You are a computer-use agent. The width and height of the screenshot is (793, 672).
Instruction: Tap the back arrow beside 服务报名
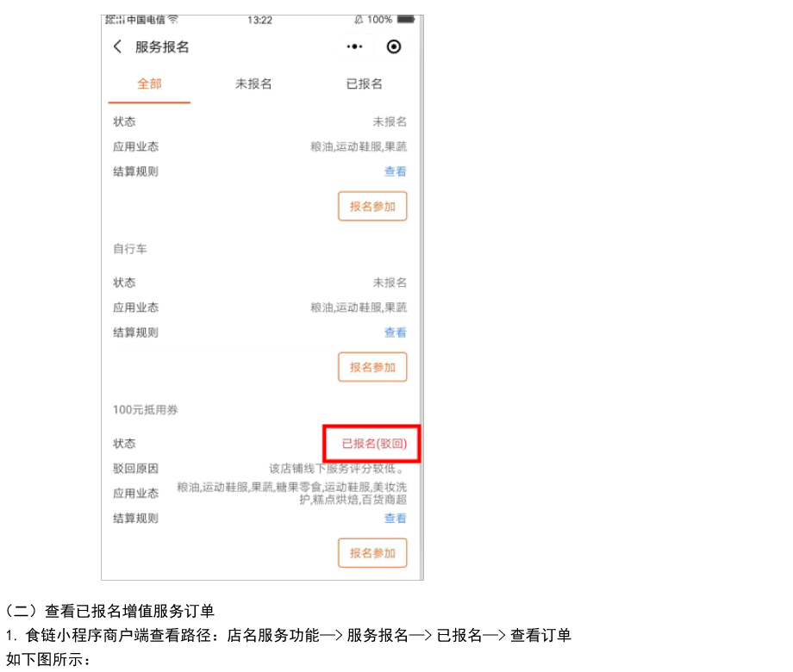click(x=117, y=47)
